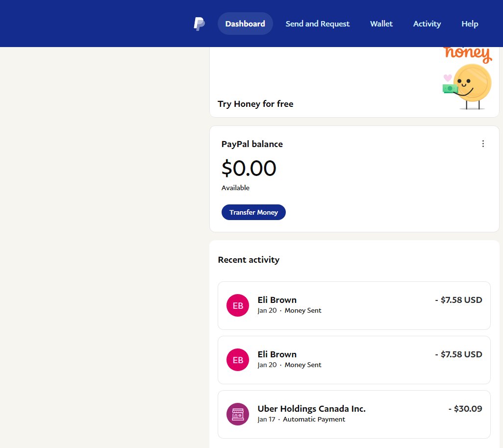Image resolution: width=503 pixels, height=448 pixels.
Task: Open PayPal balance three-dot options menu
Action: pyautogui.click(x=483, y=144)
